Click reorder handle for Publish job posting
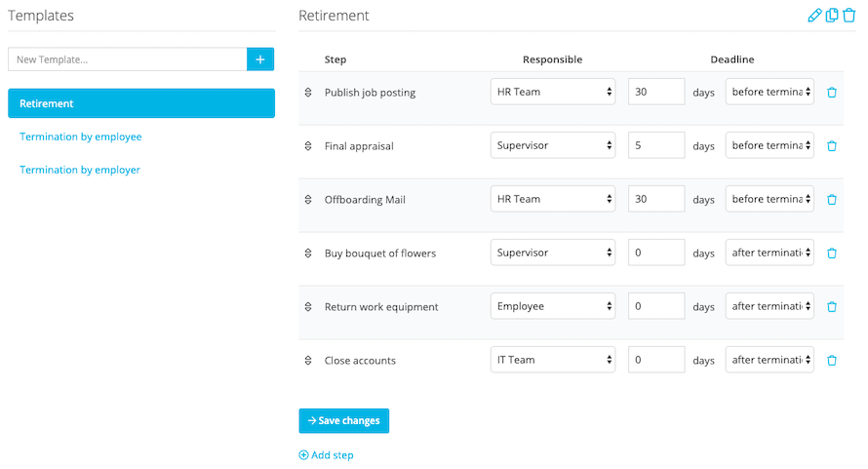 click(308, 93)
